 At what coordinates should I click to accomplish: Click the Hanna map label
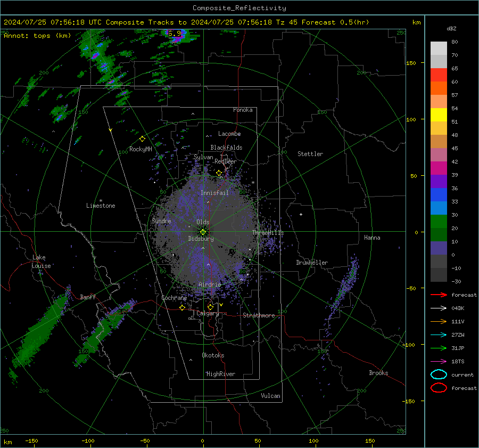(x=372, y=238)
